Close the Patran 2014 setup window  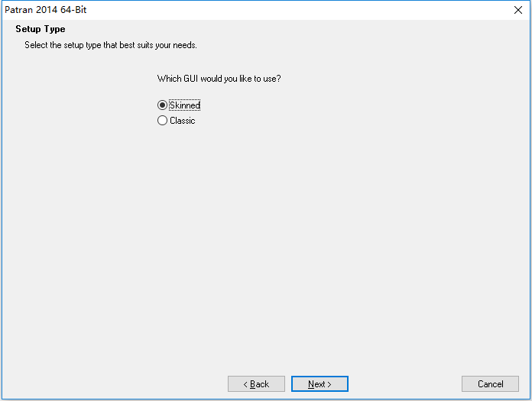[x=518, y=10]
